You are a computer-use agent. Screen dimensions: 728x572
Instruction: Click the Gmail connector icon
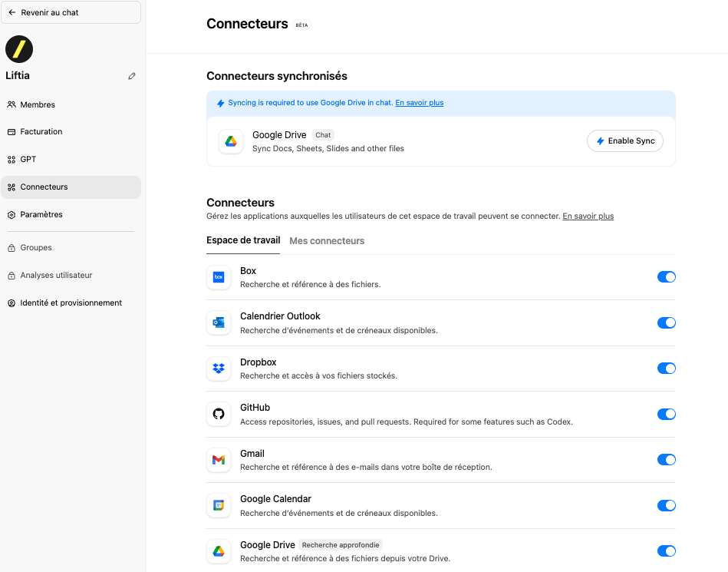[x=219, y=460]
